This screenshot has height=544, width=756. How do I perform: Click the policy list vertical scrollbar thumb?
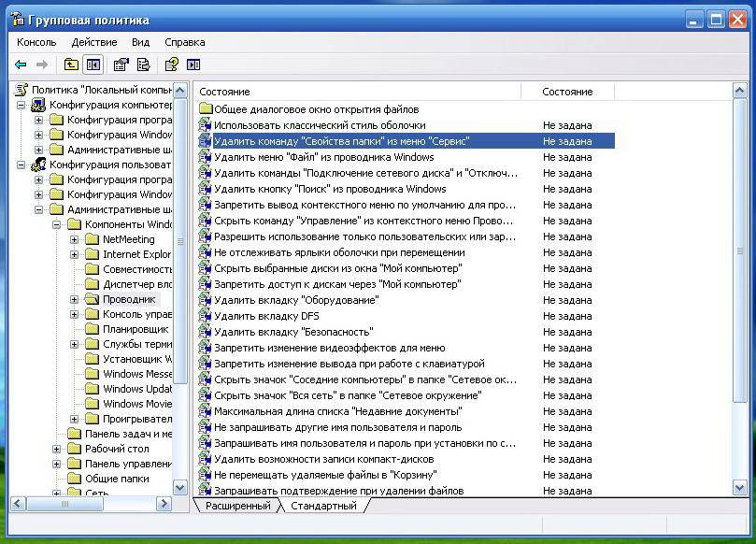(739, 251)
